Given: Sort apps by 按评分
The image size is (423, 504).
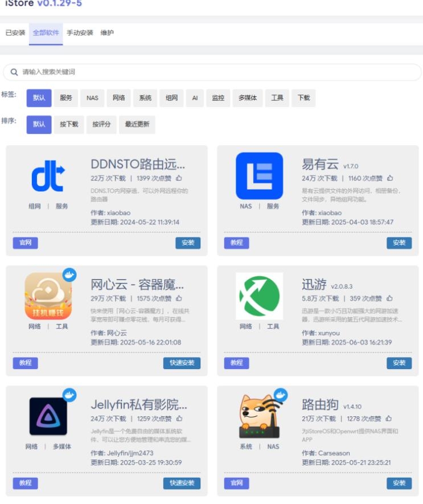Looking at the screenshot, I should pyautogui.click(x=101, y=124).
